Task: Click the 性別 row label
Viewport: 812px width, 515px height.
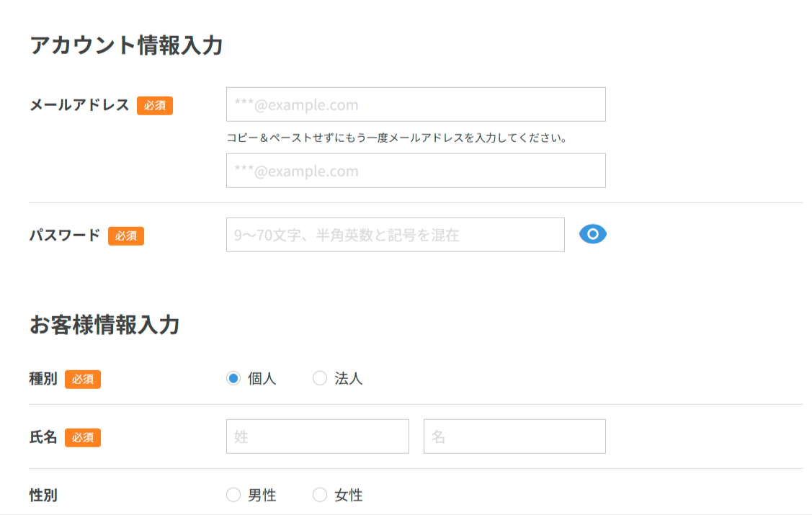Action: point(43,495)
